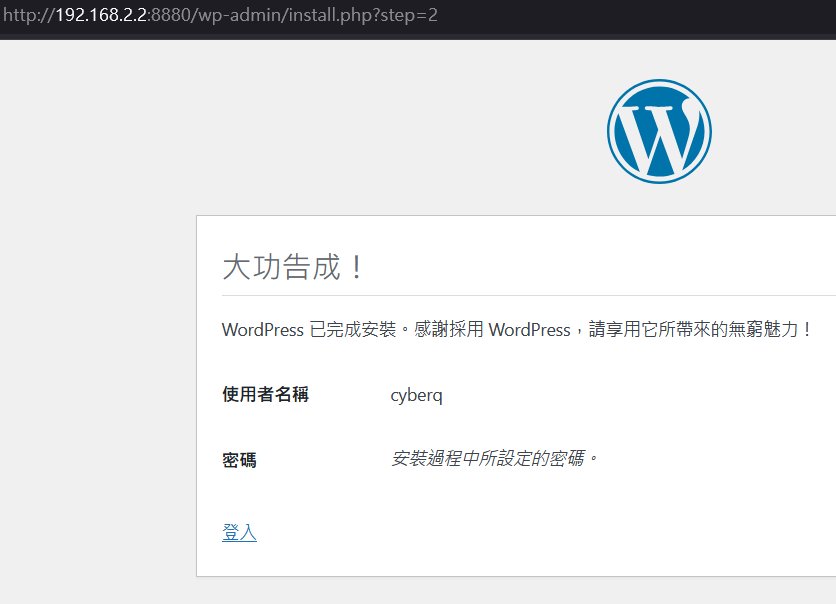Click the 登入 login link
The height and width of the screenshot is (604, 836).
(x=239, y=532)
